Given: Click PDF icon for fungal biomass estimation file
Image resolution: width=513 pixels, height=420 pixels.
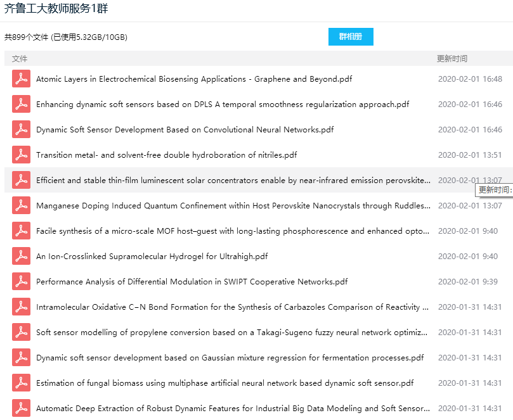Looking at the screenshot, I should [x=21, y=383].
